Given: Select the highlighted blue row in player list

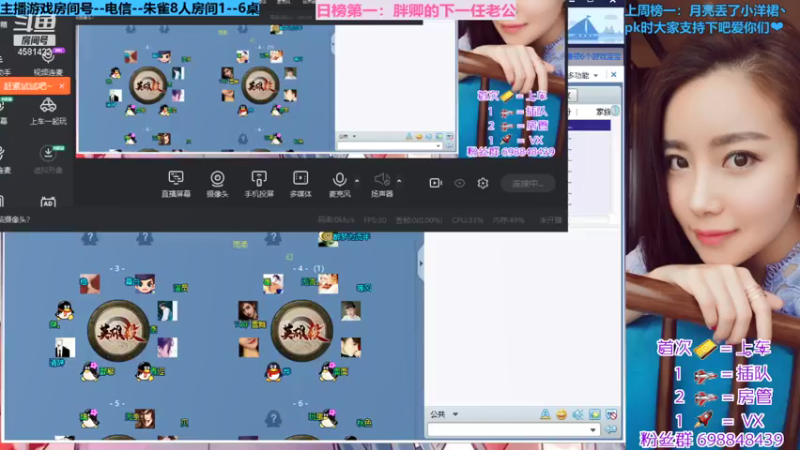Looking at the screenshot, I should coord(589,126).
